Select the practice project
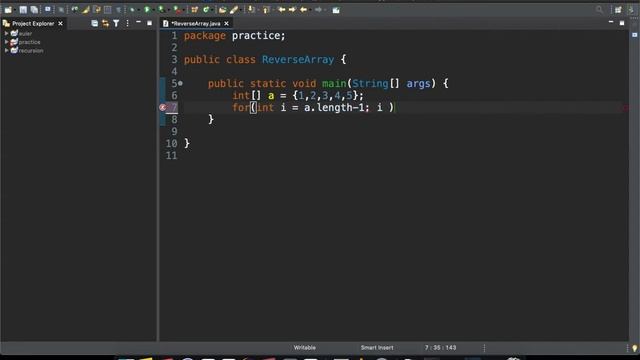The image size is (640, 360). 29,42
